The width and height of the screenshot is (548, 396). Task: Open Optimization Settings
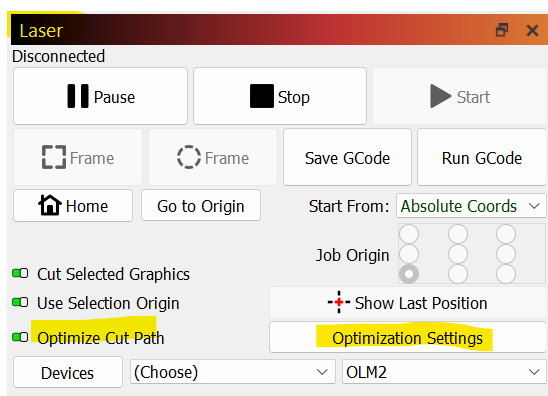tap(408, 338)
